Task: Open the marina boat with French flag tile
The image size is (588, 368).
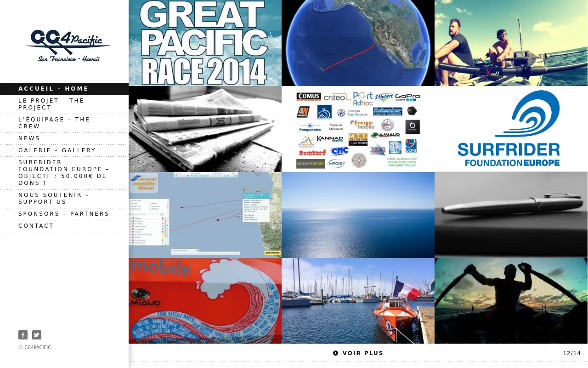Action: tap(358, 301)
